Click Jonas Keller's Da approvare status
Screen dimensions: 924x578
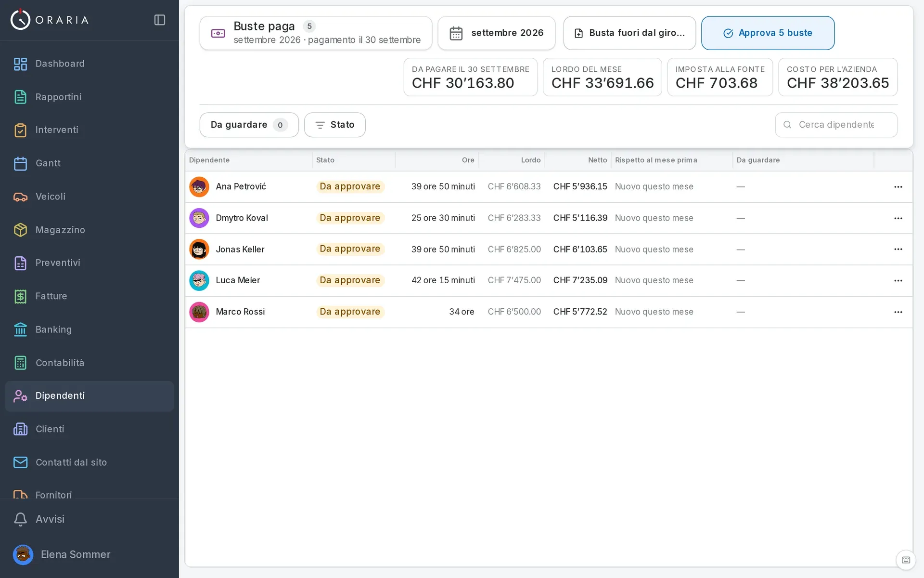click(350, 249)
